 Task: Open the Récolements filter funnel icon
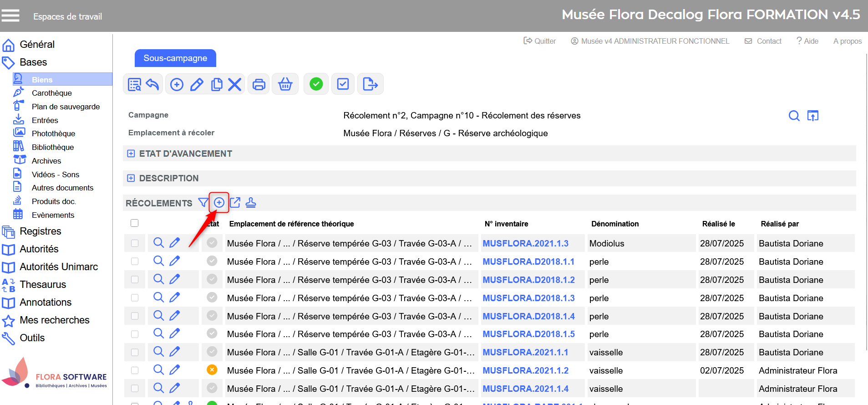203,203
